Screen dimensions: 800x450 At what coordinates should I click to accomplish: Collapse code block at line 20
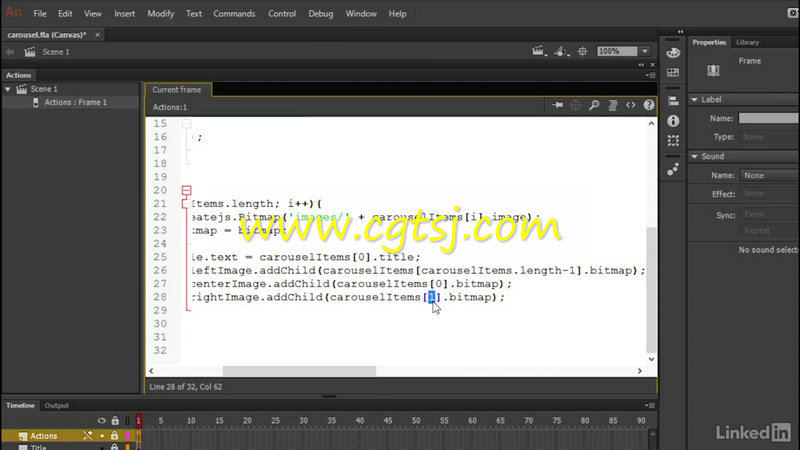187,190
